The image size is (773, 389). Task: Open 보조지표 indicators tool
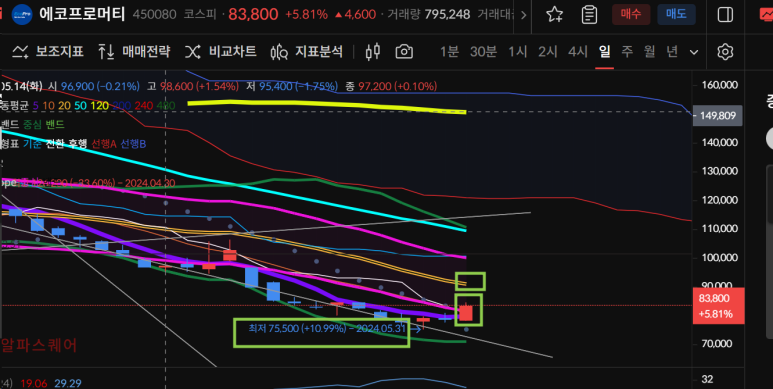(x=48, y=51)
